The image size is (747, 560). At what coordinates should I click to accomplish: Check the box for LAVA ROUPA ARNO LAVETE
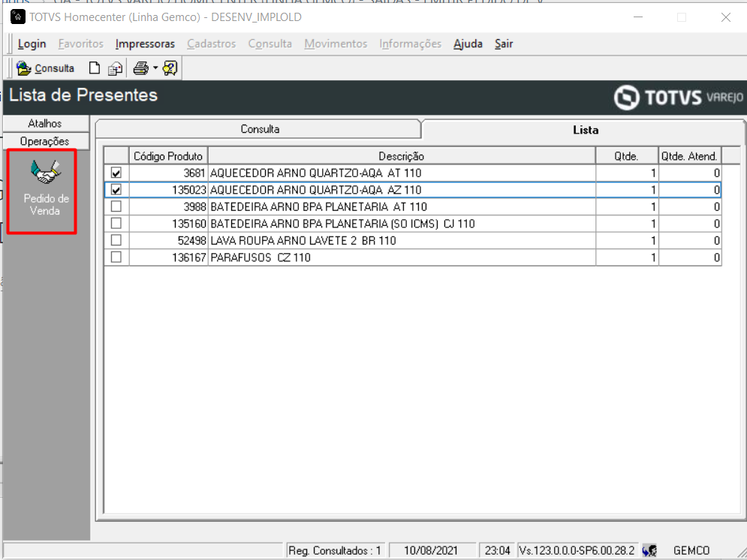click(116, 240)
